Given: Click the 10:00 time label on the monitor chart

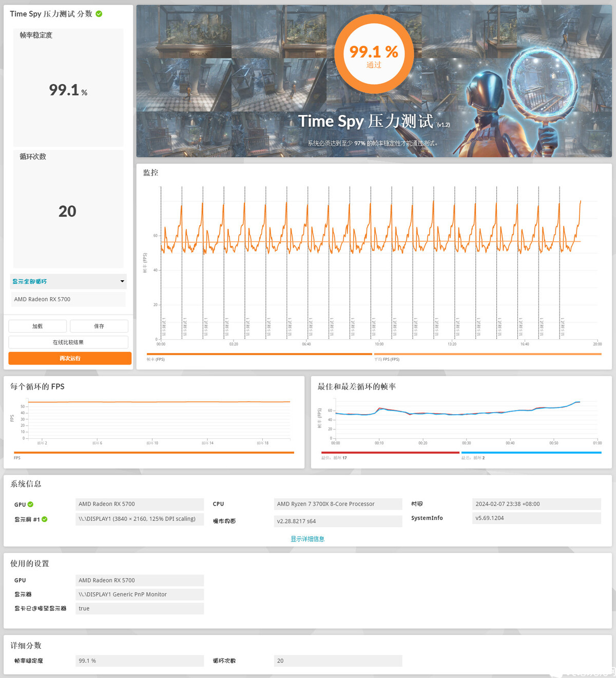Looking at the screenshot, I should coord(379,344).
